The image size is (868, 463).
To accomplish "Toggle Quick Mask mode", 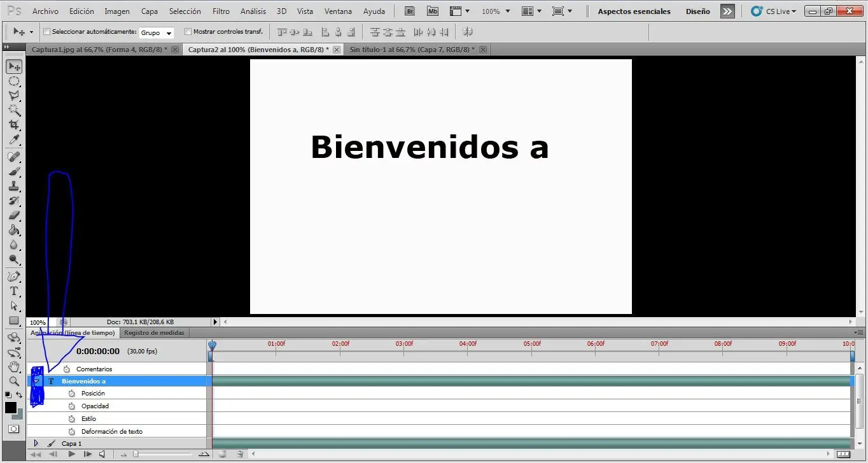I will [13, 429].
